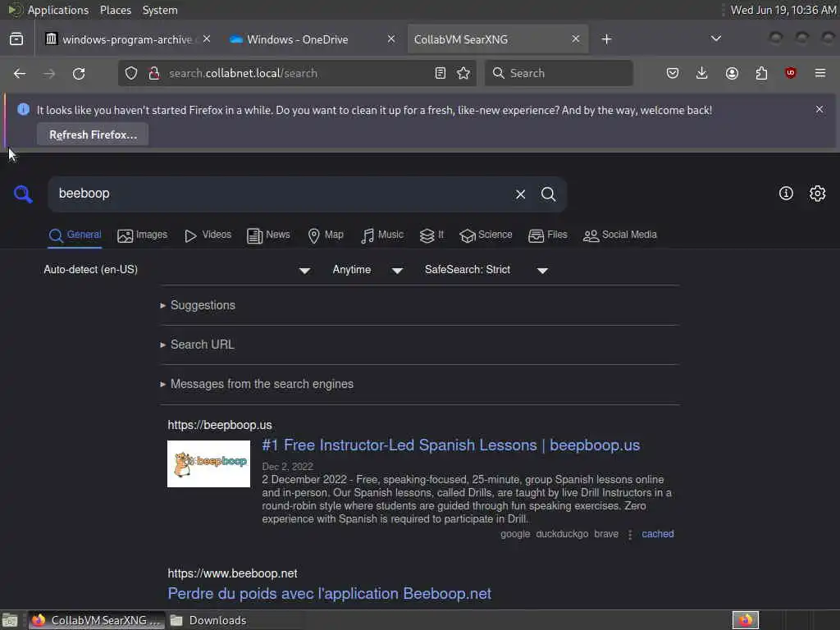This screenshot has height=630, width=840.
Task: Open SearXNG about info icon
Action: tap(786, 194)
